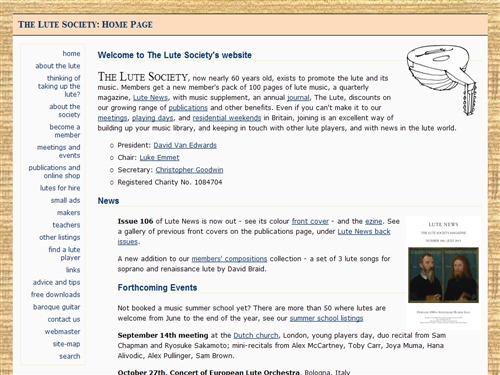The width and height of the screenshot is (500, 375).
Task: Select 'contact us' in sidebar
Action: (64, 319)
